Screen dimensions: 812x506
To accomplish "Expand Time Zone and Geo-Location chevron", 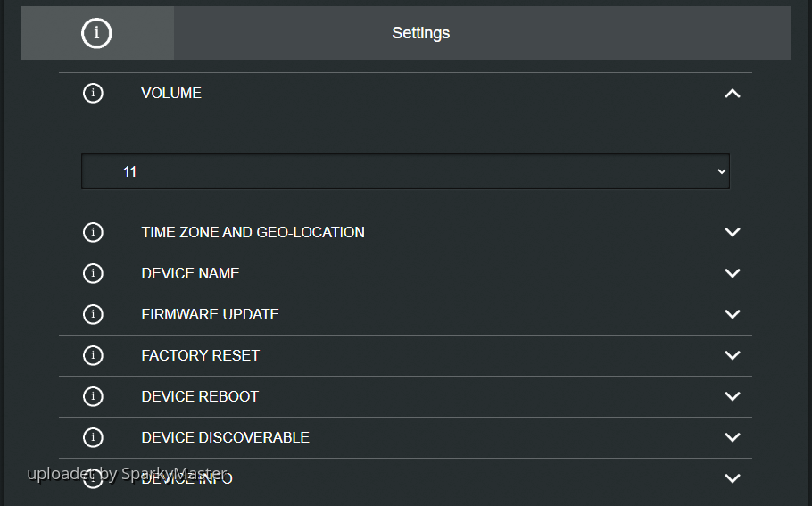I will 733,232.
